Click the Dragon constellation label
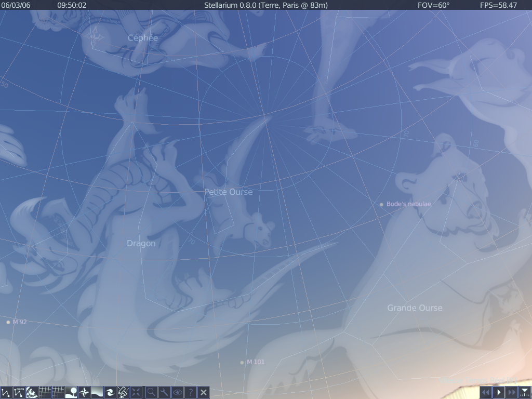This screenshot has height=399, width=532. [141, 244]
